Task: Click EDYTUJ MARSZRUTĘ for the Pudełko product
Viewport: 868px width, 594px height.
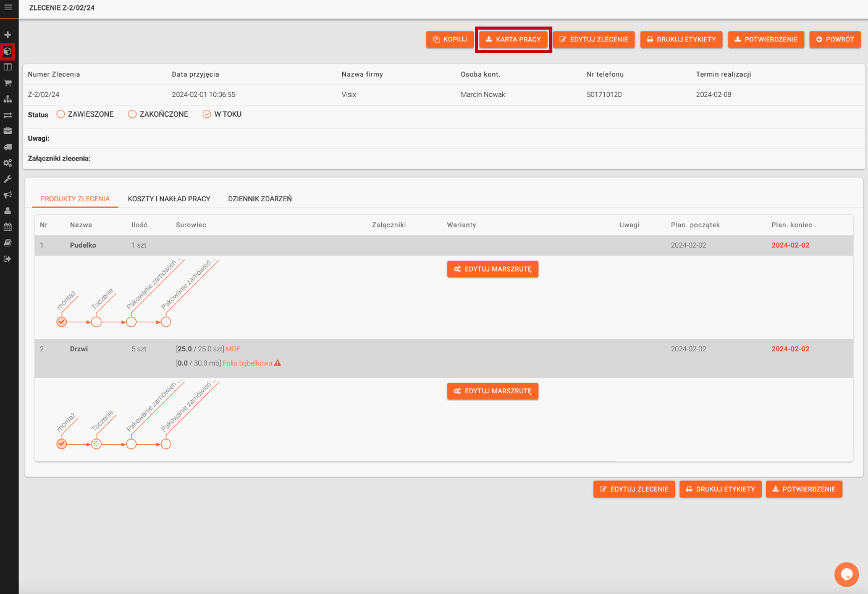Action: 492,269
